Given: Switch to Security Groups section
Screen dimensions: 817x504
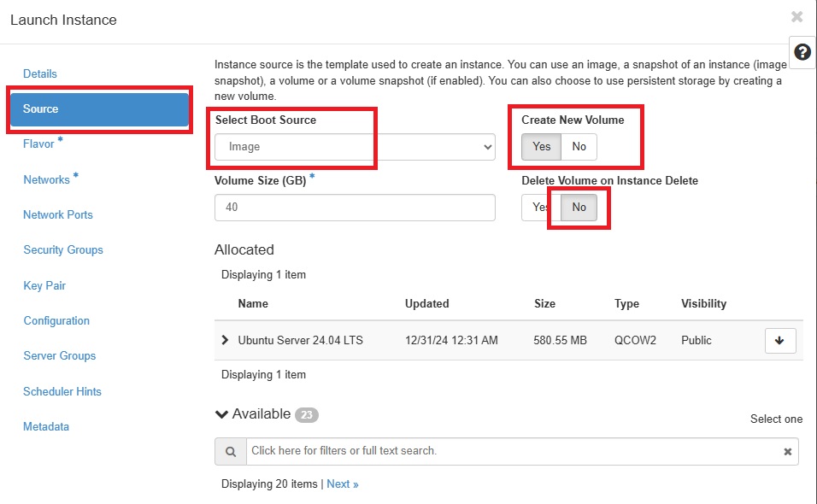Looking at the screenshot, I should coord(63,250).
